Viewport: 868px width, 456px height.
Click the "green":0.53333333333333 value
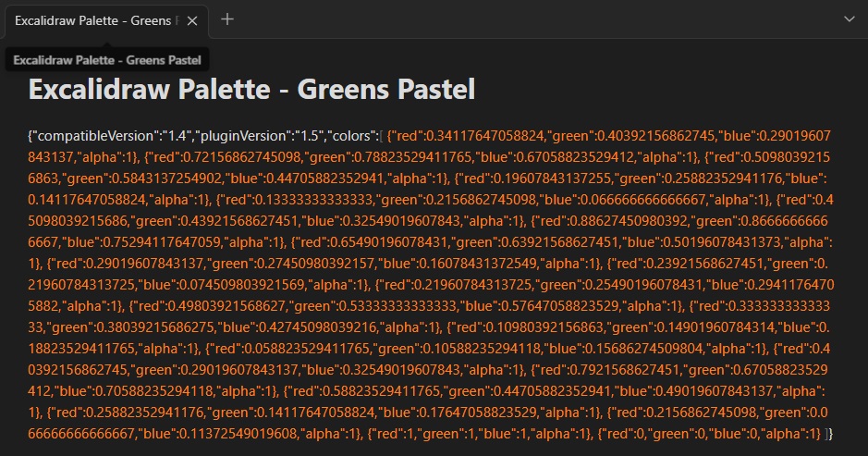pos(374,306)
